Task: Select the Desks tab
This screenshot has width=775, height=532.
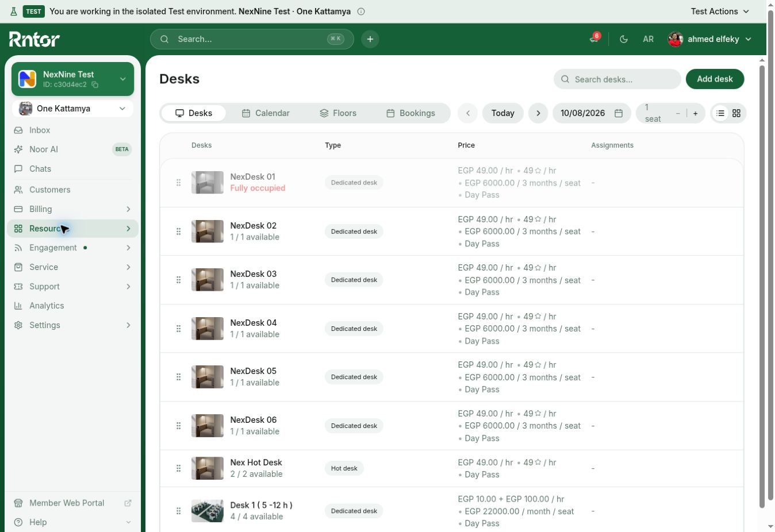Action: pos(194,113)
